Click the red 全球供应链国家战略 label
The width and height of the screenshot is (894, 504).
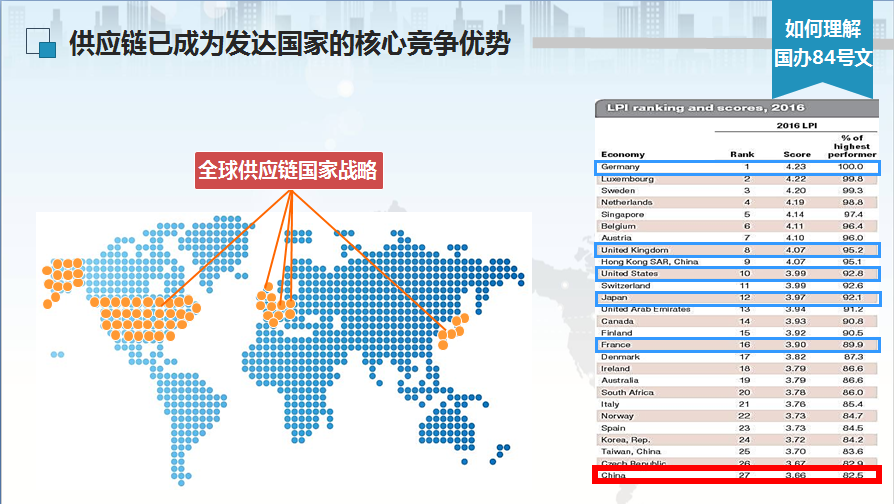pyautogui.click(x=290, y=169)
